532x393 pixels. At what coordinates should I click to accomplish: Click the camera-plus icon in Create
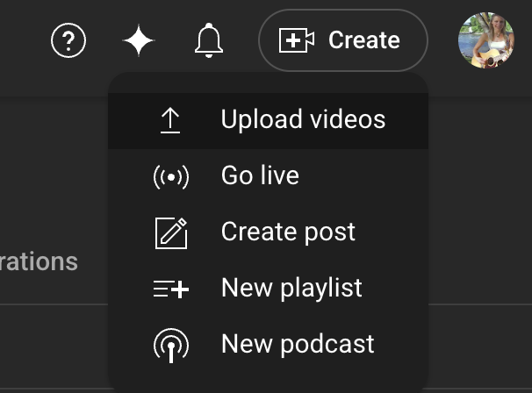296,40
